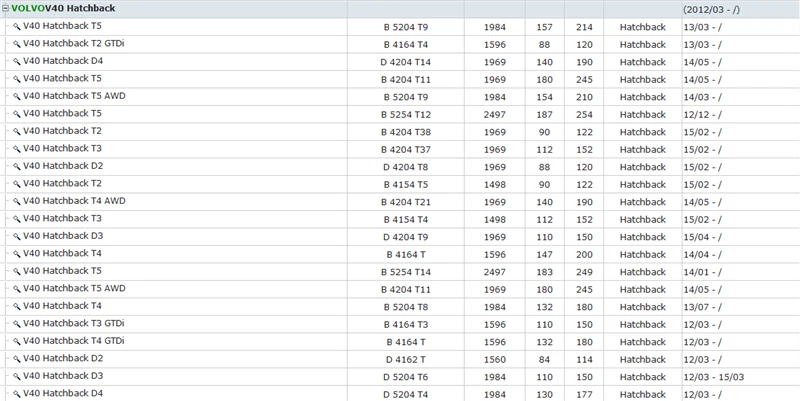Click magnifier icon beside V40 Hatchback T2 GTDi
The height and width of the screenshot is (401, 800).
point(17,44)
